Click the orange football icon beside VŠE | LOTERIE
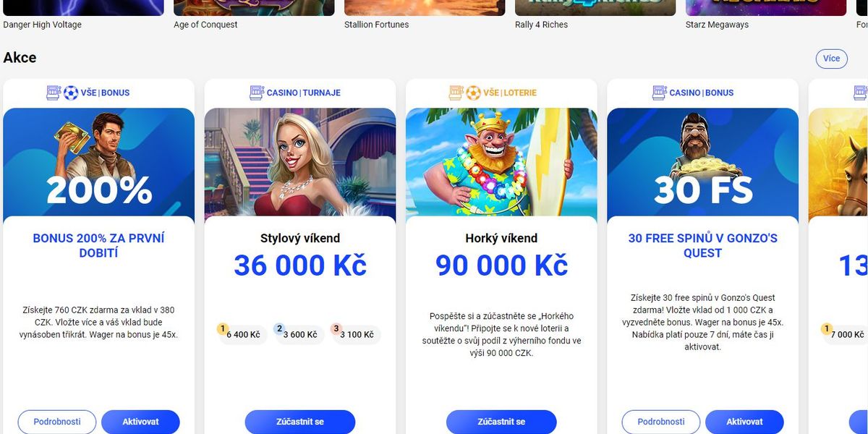868x434 pixels. pos(473,93)
